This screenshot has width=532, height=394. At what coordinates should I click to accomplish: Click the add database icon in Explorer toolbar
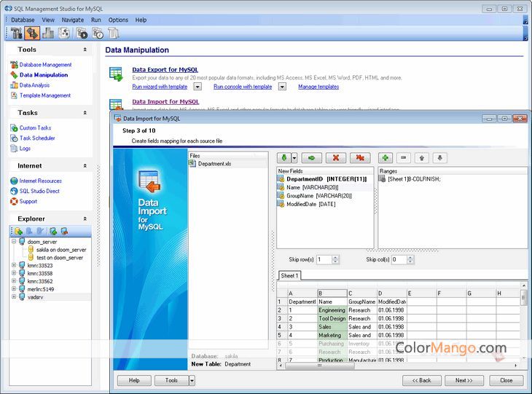tap(19, 232)
